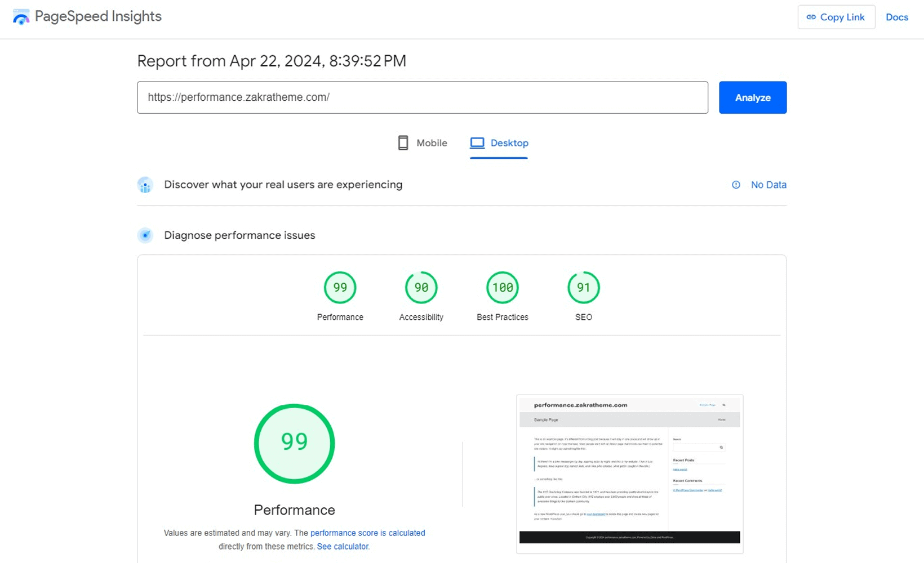This screenshot has height=563, width=924.
Task: Click the PageSpeed Insights logo icon
Action: click(x=21, y=17)
